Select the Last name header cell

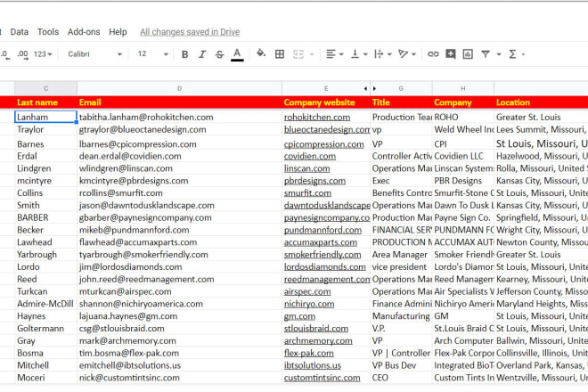tap(45, 102)
